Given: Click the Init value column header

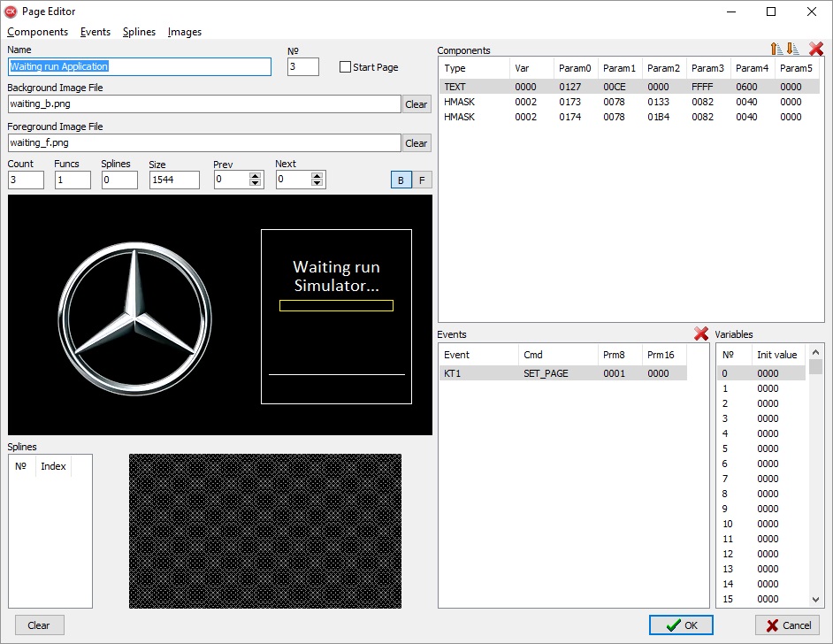Looking at the screenshot, I should point(778,355).
